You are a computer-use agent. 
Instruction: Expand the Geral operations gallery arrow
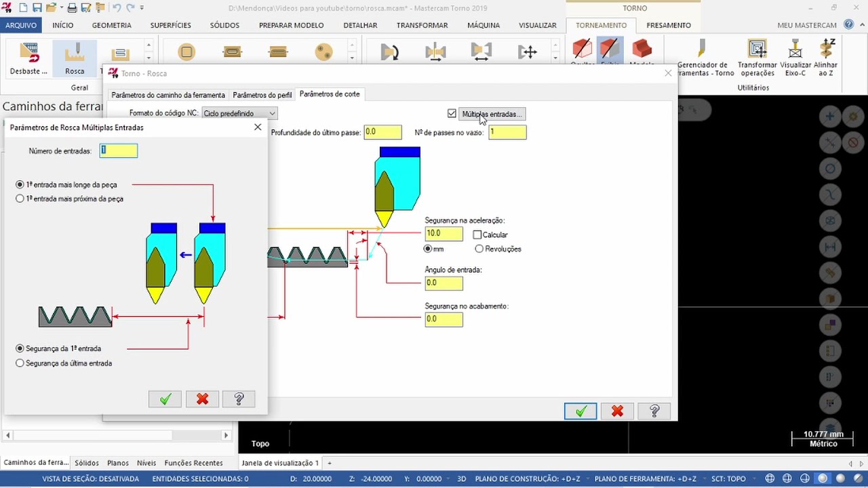coord(149,58)
